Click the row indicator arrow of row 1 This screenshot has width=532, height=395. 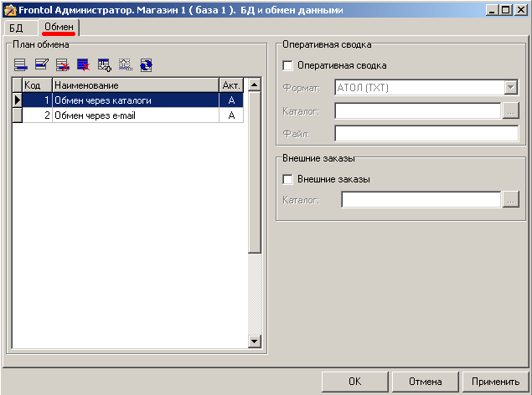(x=18, y=100)
